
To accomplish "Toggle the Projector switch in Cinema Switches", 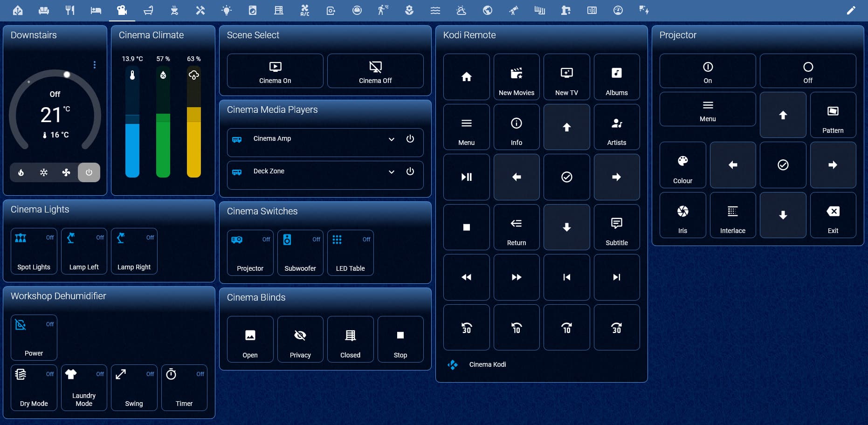I will point(250,253).
